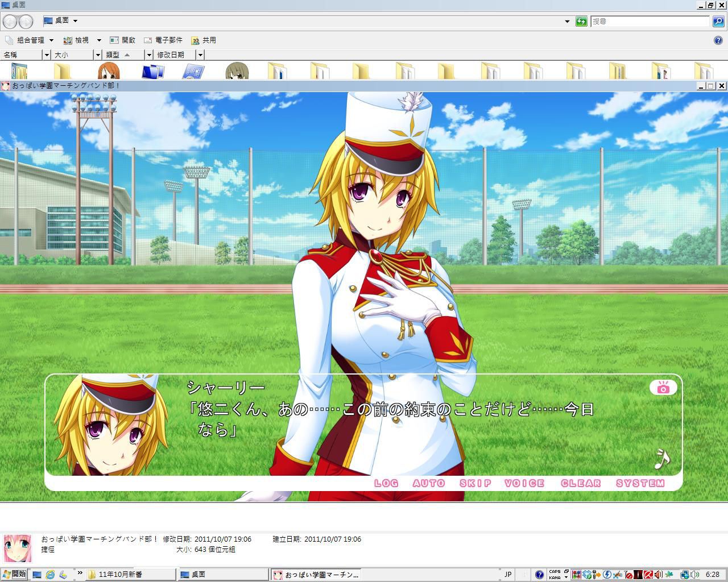Toggle VOICE playback in the game
The image size is (728, 582).
(x=524, y=483)
